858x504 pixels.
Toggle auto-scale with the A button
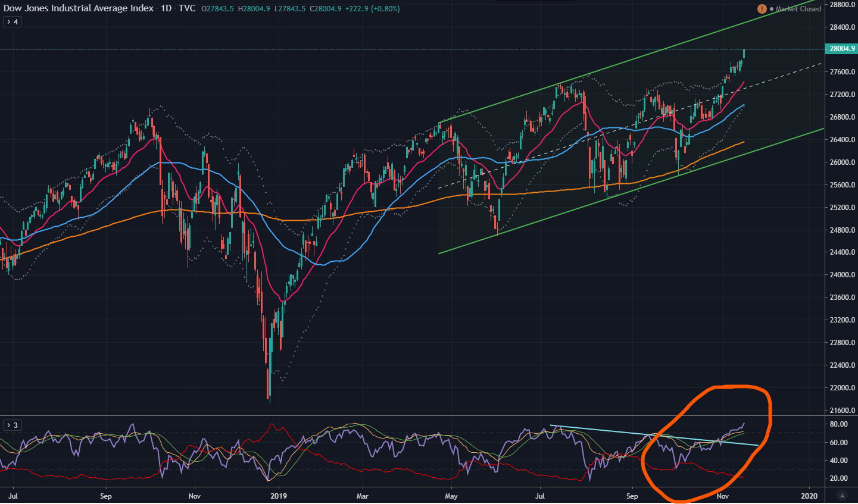pos(842,496)
